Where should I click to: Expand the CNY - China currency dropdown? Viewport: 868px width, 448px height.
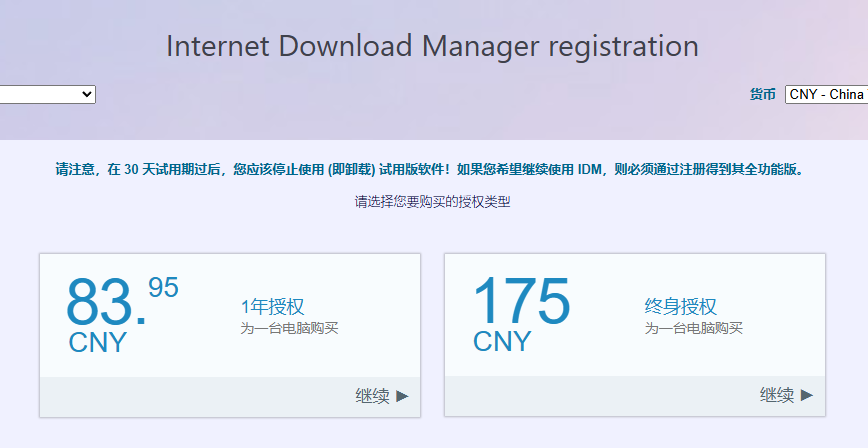coord(825,94)
